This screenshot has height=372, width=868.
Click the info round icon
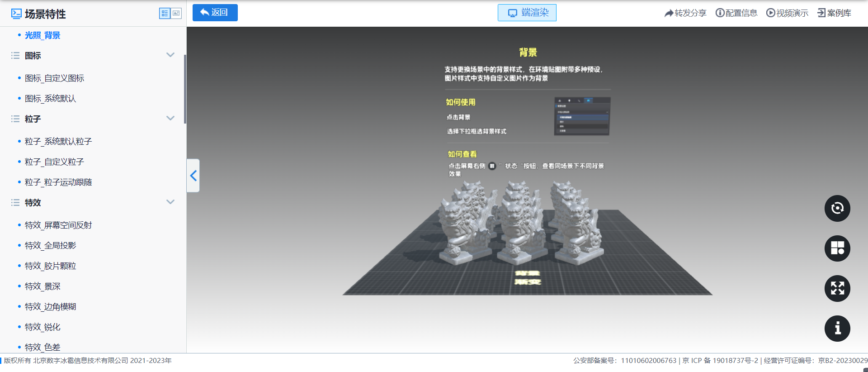click(837, 329)
